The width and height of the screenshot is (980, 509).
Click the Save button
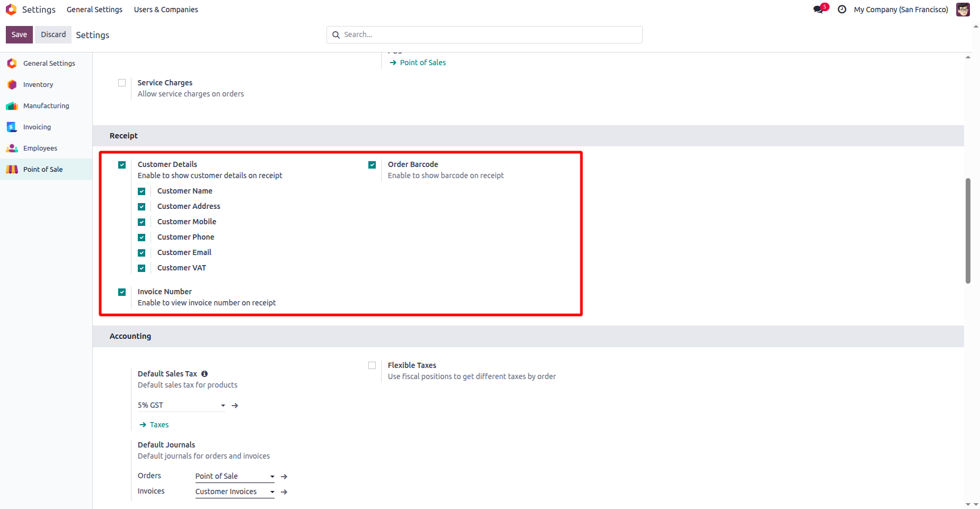(19, 34)
